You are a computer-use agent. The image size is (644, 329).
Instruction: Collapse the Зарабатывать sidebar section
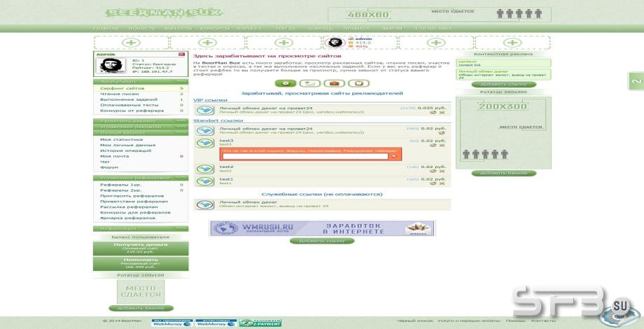pos(141,81)
